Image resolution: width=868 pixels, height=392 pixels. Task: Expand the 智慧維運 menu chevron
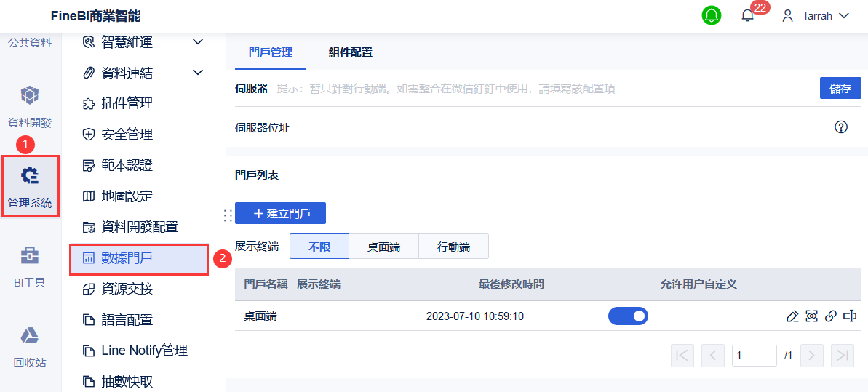(x=198, y=42)
